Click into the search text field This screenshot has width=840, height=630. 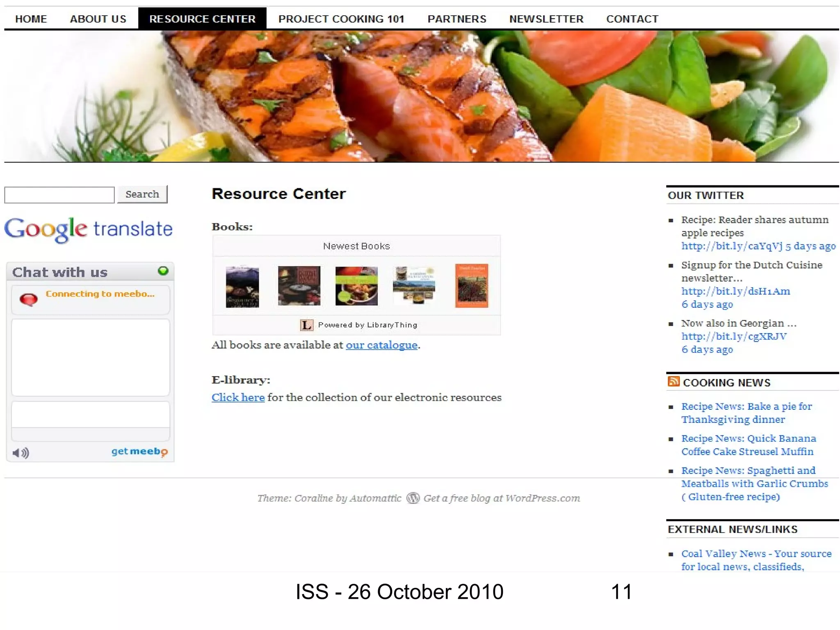click(x=59, y=195)
